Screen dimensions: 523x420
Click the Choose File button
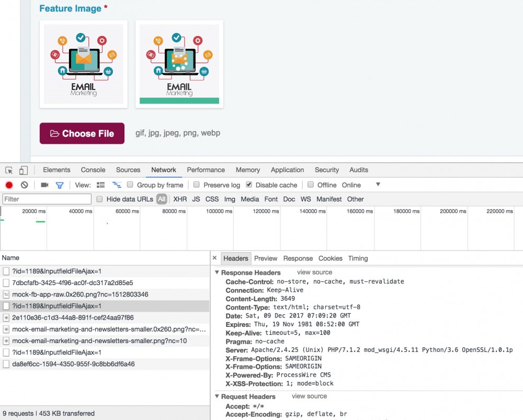coord(82,133)
